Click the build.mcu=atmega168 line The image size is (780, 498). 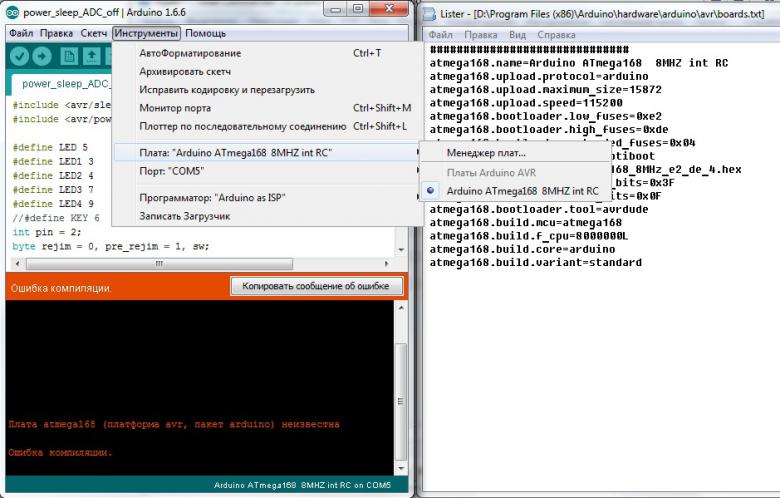point(526,223)
